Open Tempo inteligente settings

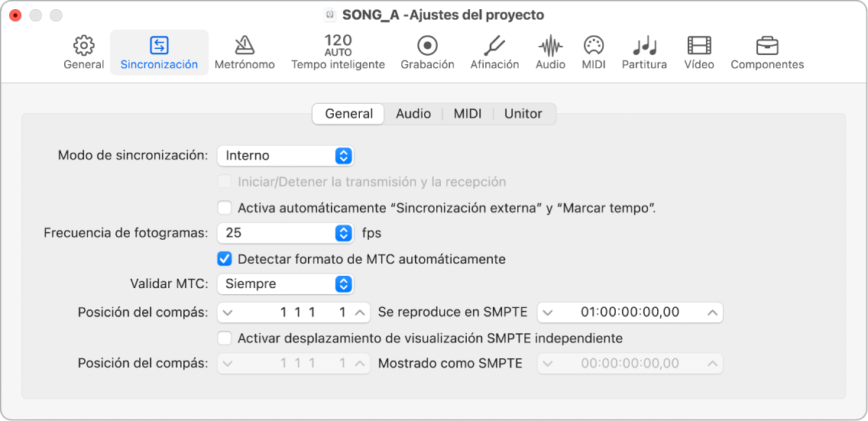(338, 52)
